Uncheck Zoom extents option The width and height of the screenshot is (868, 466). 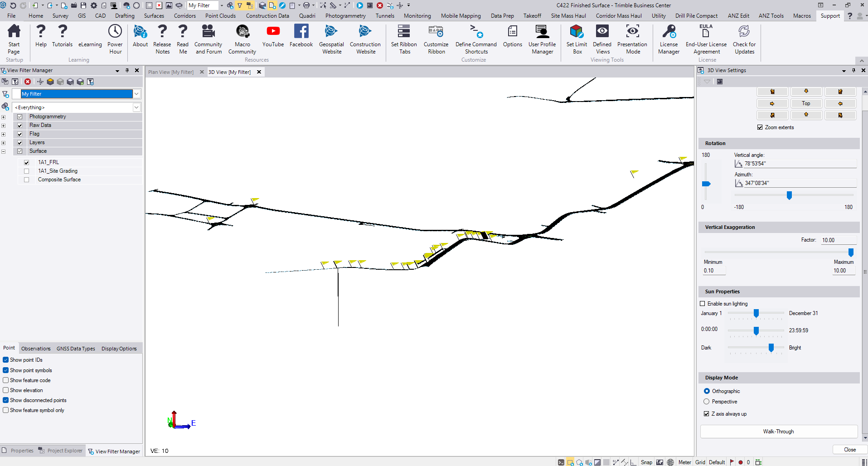click(x=760, y=127)
